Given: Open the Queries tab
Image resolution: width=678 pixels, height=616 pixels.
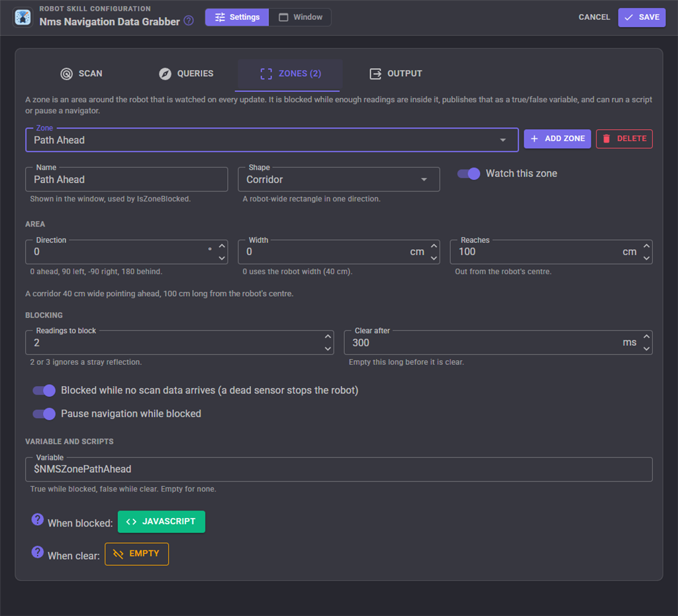Looking at the screenshot, I should tap(186, 74).
